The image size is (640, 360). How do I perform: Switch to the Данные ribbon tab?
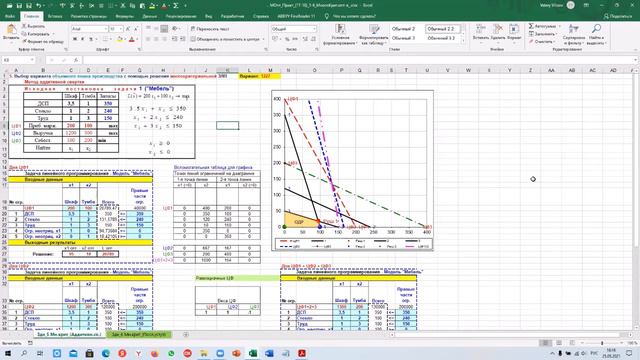point(150,16)
